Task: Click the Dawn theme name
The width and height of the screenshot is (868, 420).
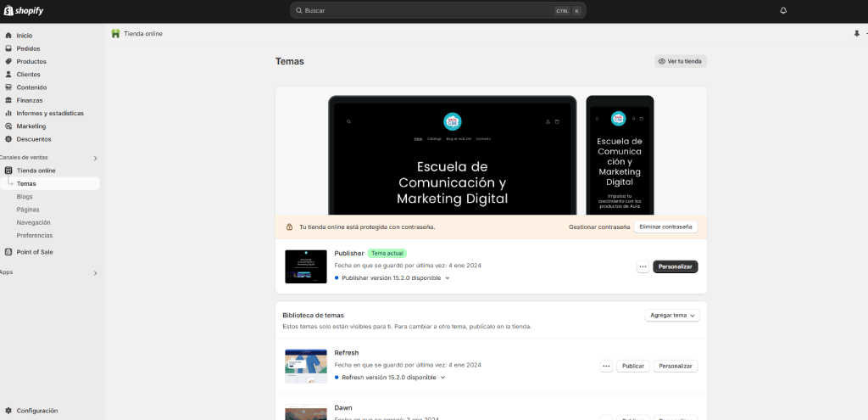Action: (343, 408)
